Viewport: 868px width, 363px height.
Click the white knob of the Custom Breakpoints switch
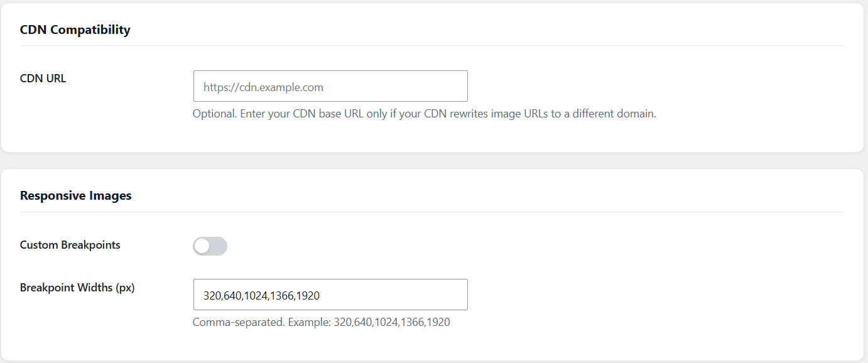coord(202,246)
